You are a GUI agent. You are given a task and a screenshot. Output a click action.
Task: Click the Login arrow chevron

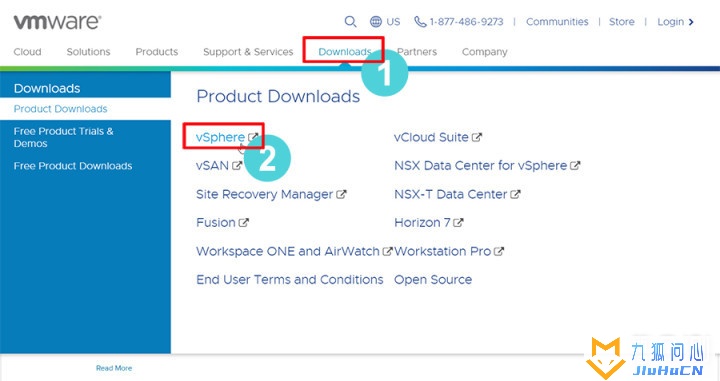tap(692, 22)
